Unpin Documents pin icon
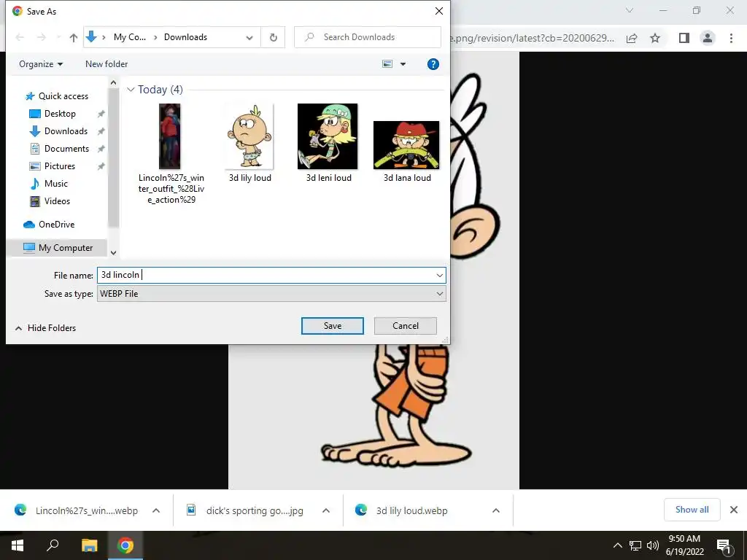 (101, 149)
